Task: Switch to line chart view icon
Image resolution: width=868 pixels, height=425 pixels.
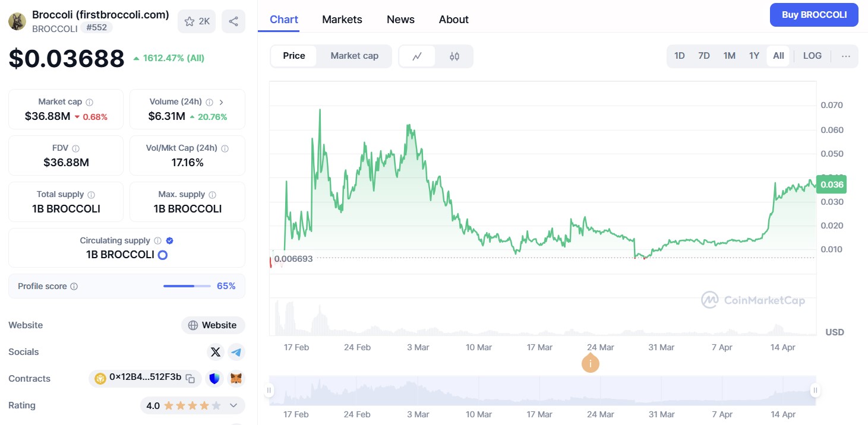Action: pos(417,56)
